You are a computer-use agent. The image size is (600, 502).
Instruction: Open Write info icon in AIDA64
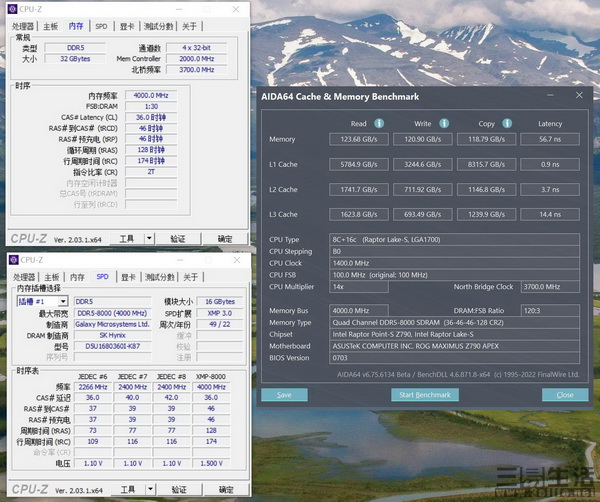click(444, 123)
